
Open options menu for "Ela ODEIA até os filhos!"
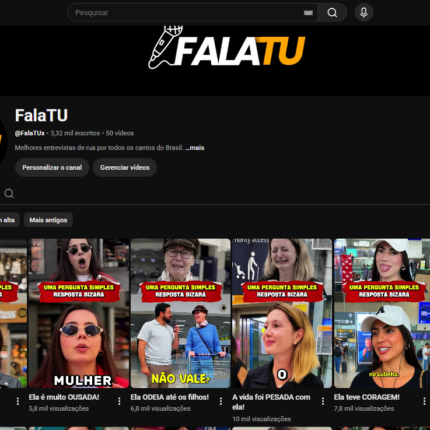click(x=221, y=401)
